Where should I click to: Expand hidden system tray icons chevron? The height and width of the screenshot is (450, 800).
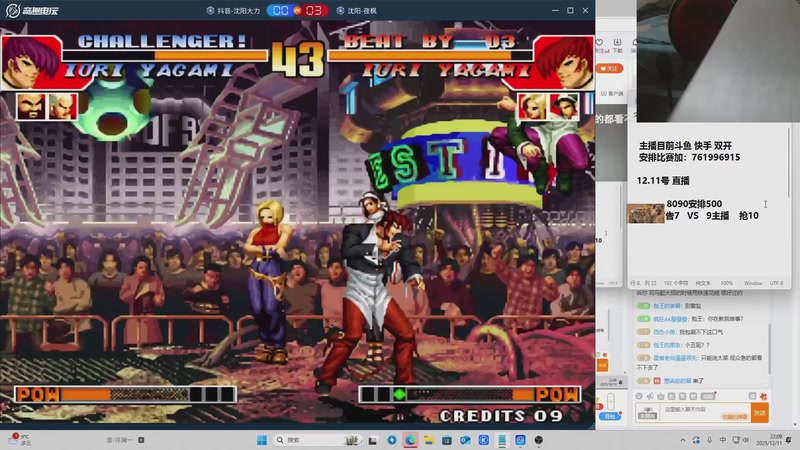tap(683, 440)
